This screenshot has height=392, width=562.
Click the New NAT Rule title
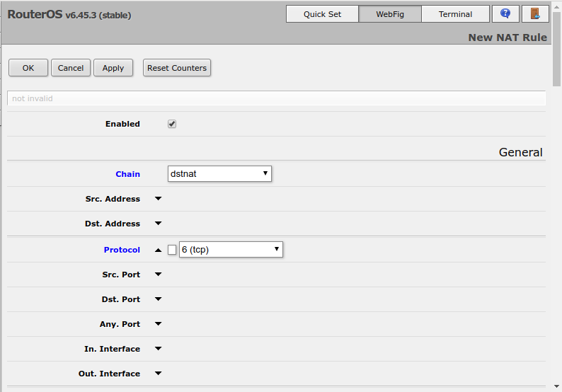click(x=507, y=38)
